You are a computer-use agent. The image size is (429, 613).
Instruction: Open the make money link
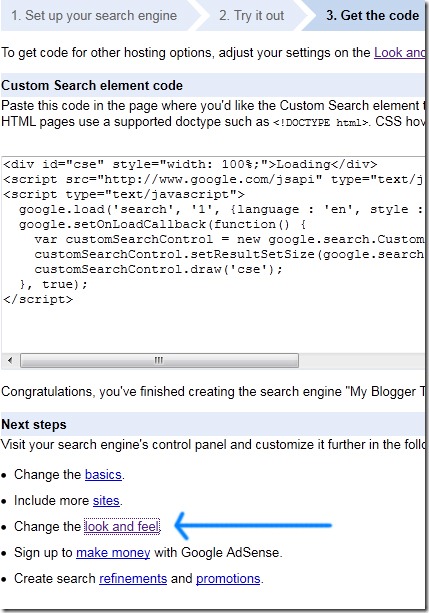point(113,552)
